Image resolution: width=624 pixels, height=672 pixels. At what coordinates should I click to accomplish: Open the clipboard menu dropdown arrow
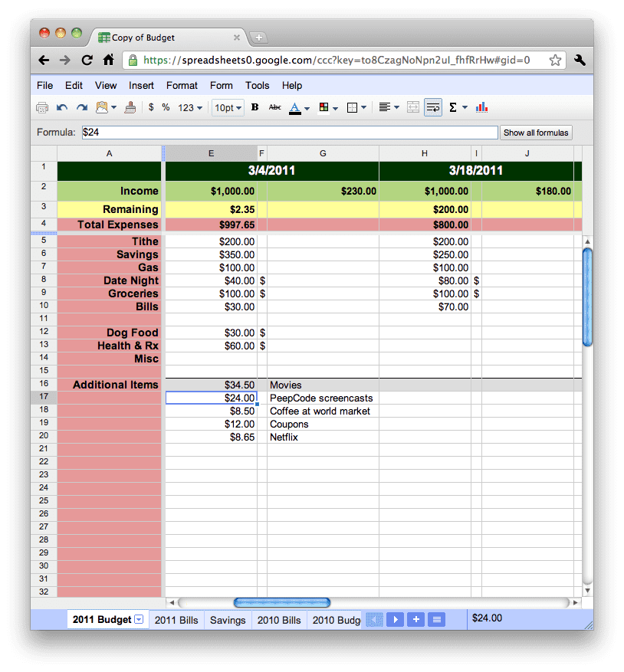point(113,107)
